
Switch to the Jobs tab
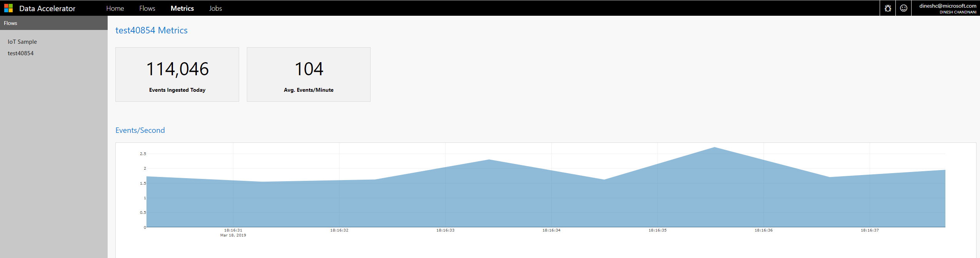pos(215,8)
